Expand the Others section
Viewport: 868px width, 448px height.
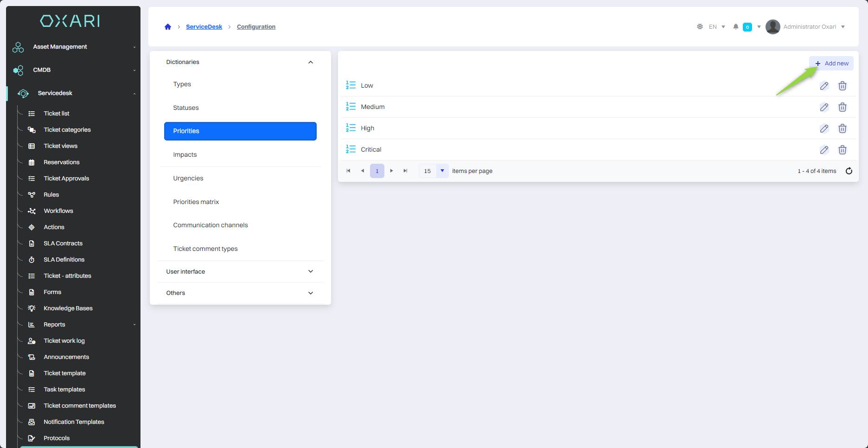pos(311,293)
